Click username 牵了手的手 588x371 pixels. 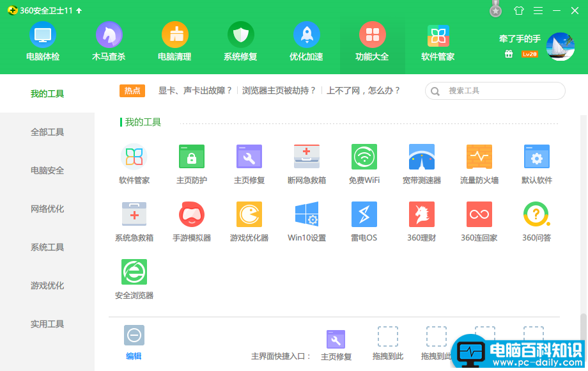coord(520,39)
